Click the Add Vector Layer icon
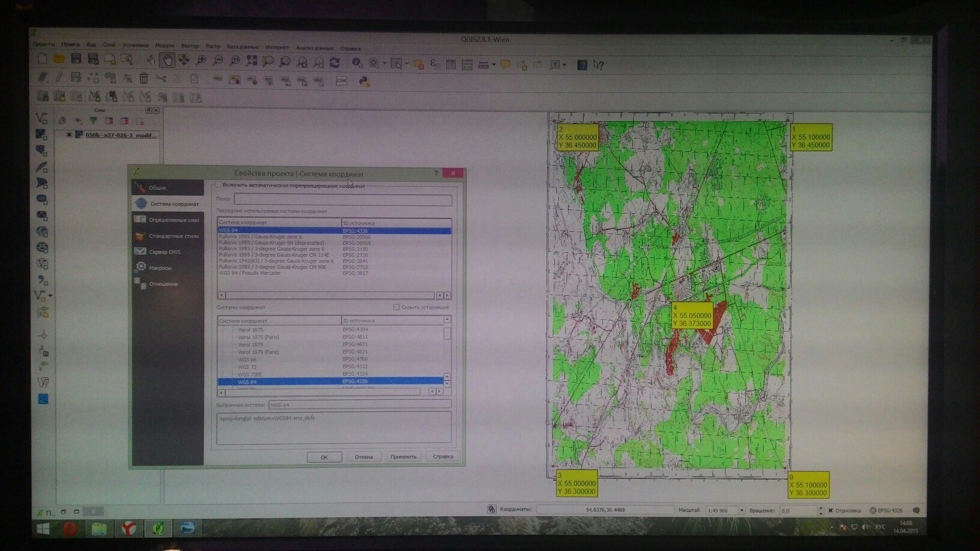This screenshot has width=980, height=551. tap(41, 118)
